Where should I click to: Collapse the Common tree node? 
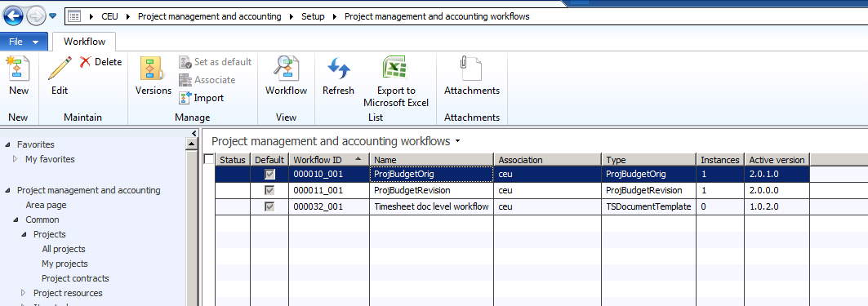[16, 220]
